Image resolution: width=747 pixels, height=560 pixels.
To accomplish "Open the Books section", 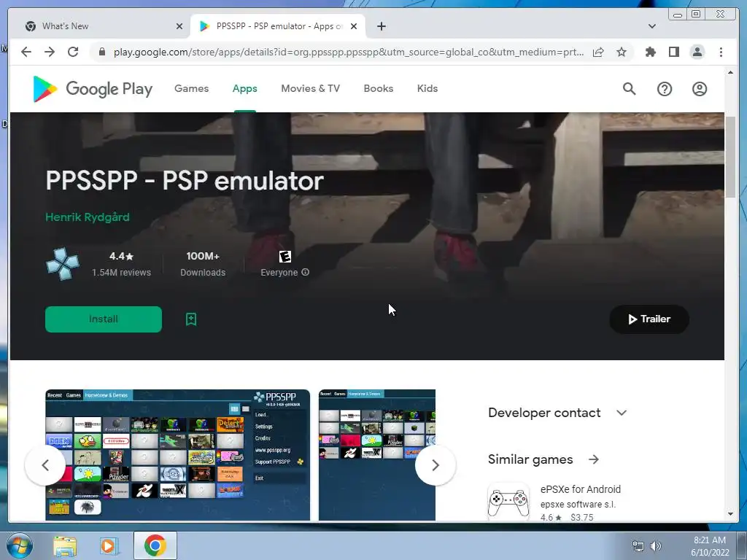I will pyautogui.click(x=379, y=88).
